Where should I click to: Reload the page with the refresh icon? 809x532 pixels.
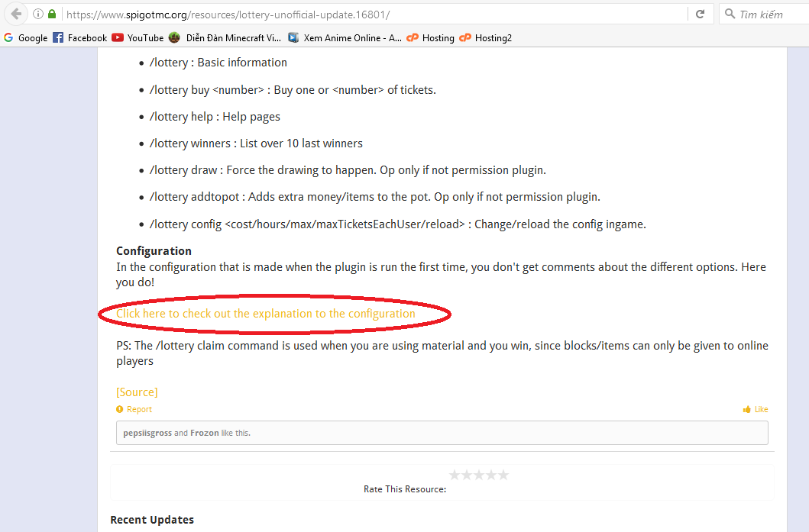700,14
